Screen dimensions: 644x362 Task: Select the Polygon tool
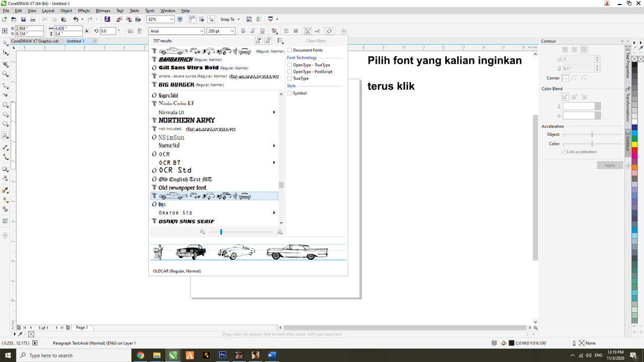click(x=5, y=125)
